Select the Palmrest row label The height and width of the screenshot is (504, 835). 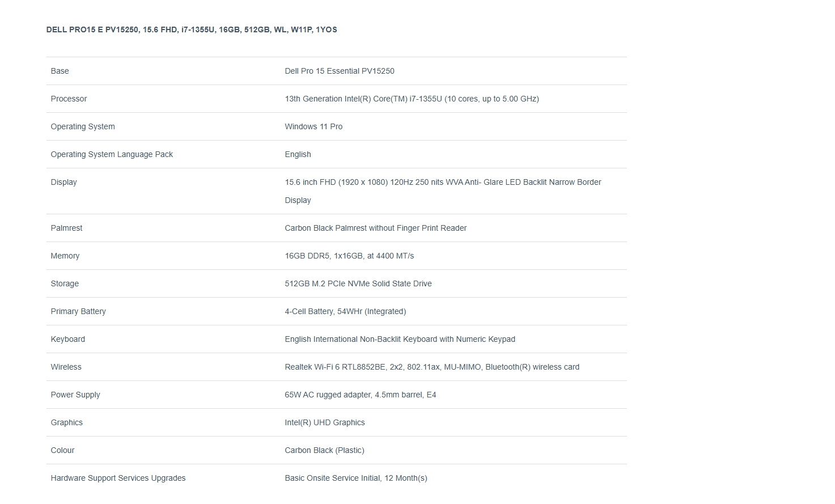click(66, 228)
